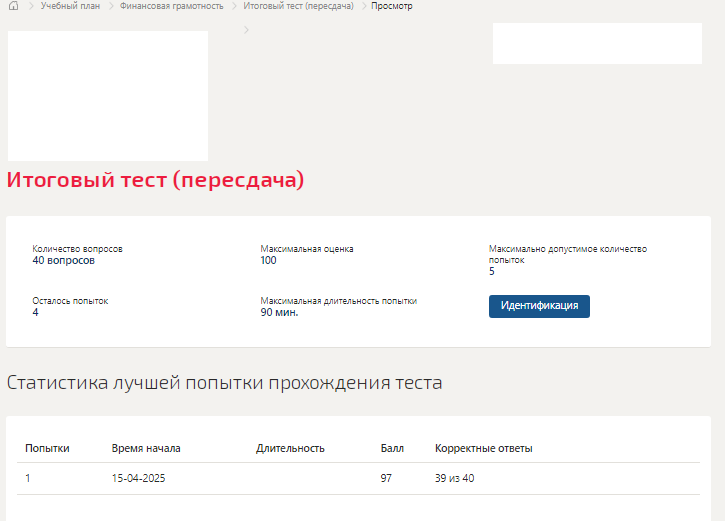Click the Длительность column header
This screenshot has height=521, width=725.
pyautogui.click(x=290, y=448)
